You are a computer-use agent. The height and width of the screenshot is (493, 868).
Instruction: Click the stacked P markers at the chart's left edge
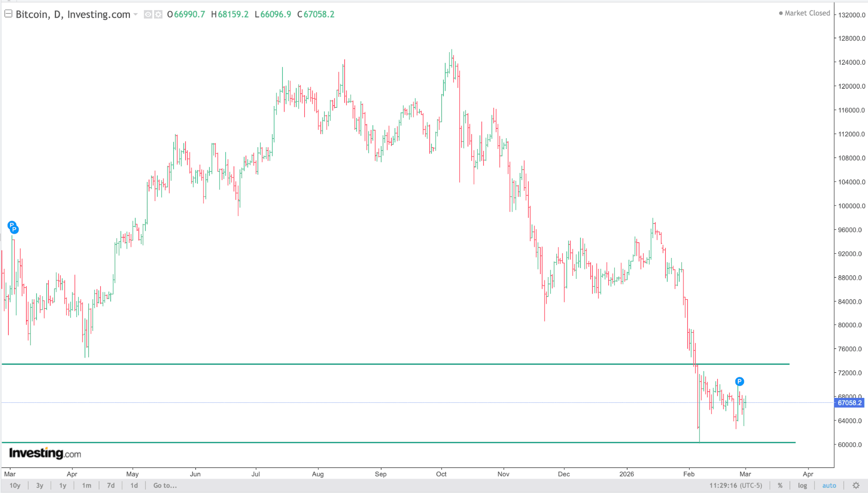(13, 228)
